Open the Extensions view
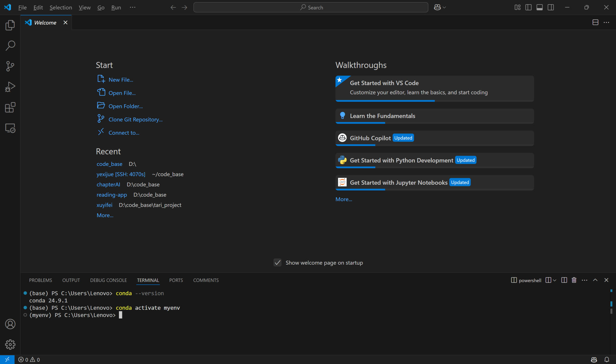This screenshot has width=616, height=364. click(x=10, y=107)
